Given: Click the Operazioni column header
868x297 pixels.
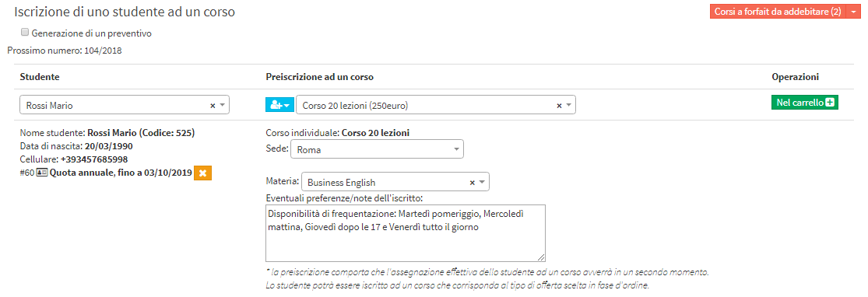Looking at the screenshot, I should point(795,77).
